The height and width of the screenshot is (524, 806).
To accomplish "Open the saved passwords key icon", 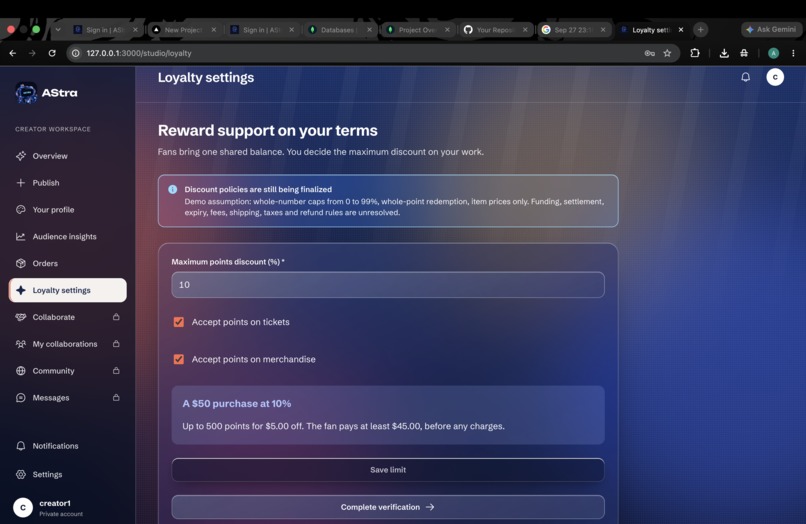I will 650,53.
